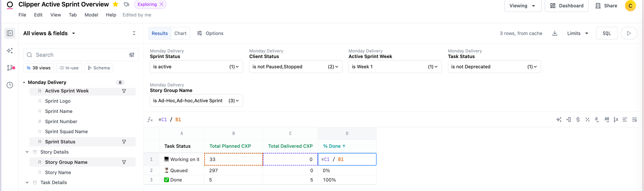644x191 pixels.
Task: Open the Limits dropdown
Action: [x=578, y=33]
